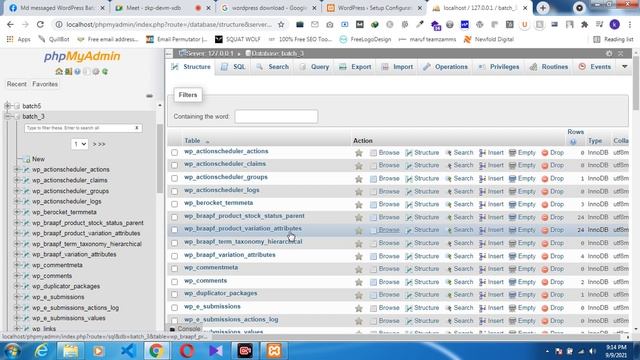This screenshot has width=640, height=360.
Task: Expand wp_berocket_termmeta in the tree
Action: tap(17, 212)
